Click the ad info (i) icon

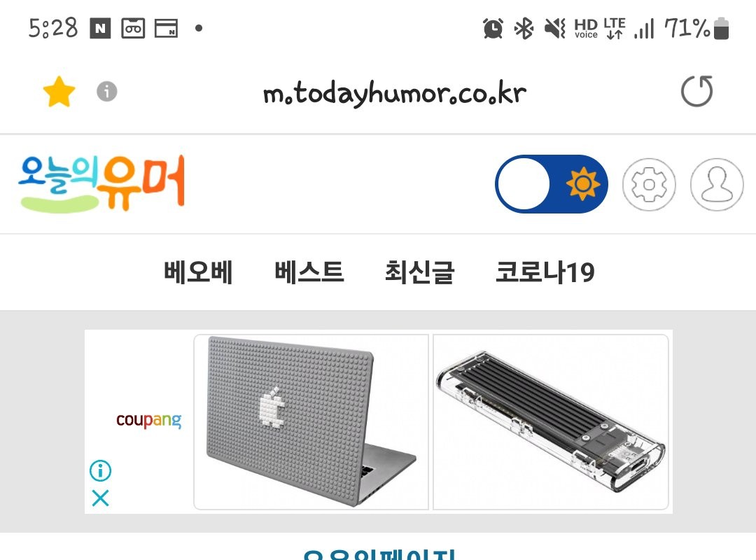[x=100, y=470]
